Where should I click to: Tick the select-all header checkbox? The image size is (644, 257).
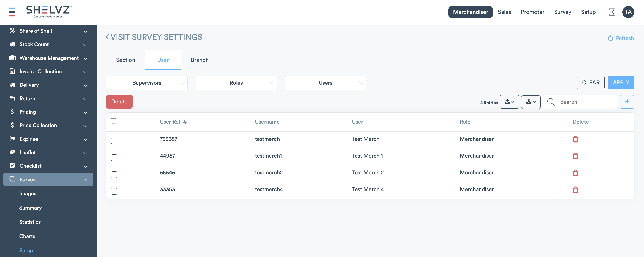[x=114, y=121]
